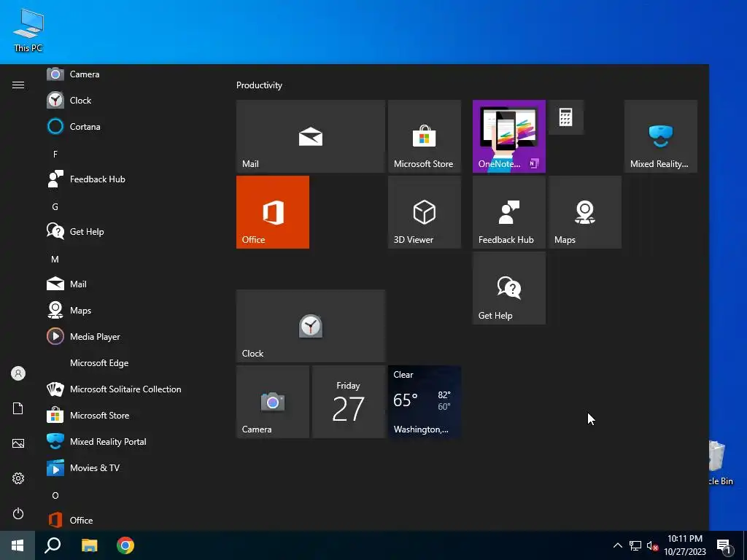
Task: Open the Action Center notifications icon
Action: click(x=724, y=545)
